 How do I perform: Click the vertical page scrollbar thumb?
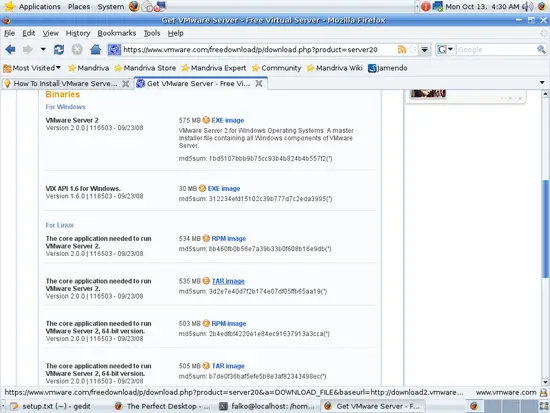545,229
